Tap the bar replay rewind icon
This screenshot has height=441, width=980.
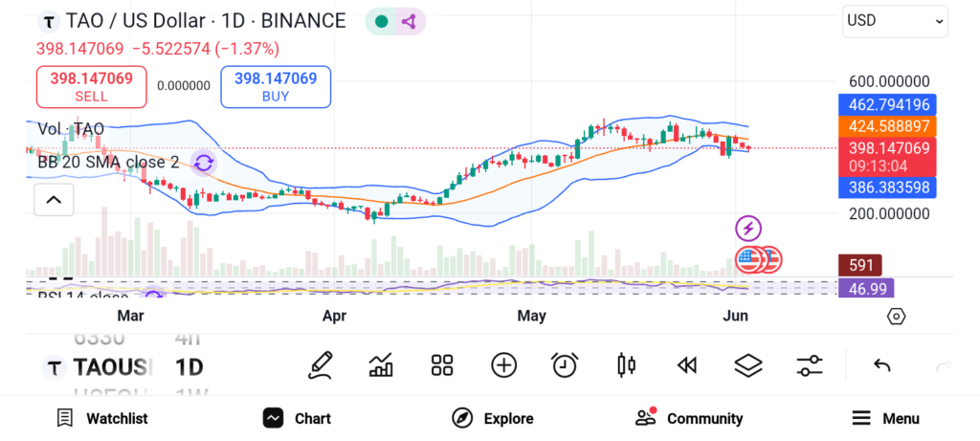[x=687, y=365]
